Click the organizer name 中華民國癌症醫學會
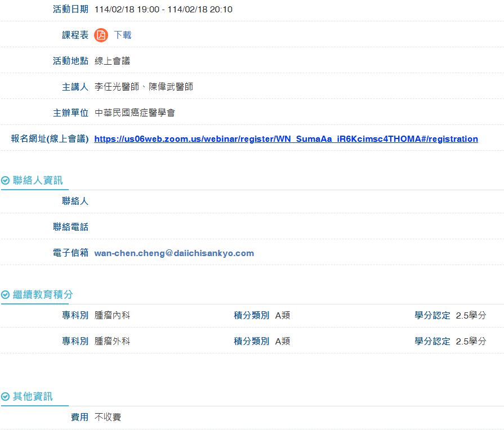This screenshot has width=504, height=430. coord(135,113)
